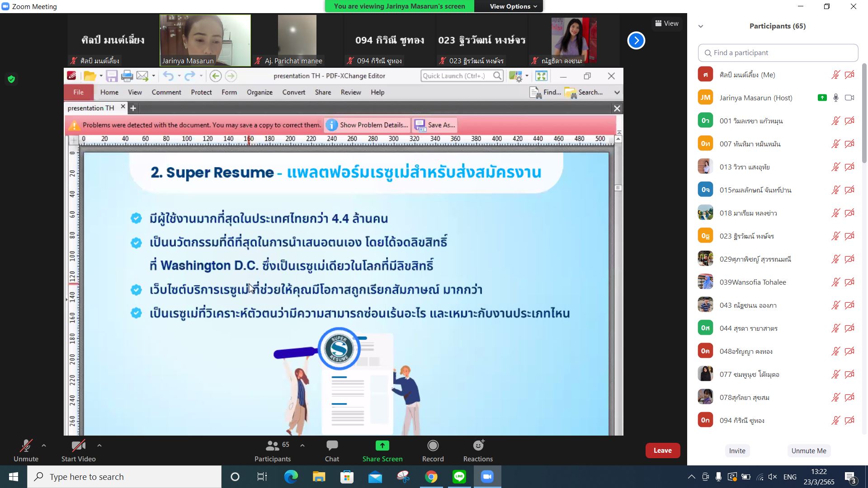Image resolution: width=868 pixels, height=488 pixels.
Task: Show next video thumbnails with blue arrow
Action: click(636, 41)
